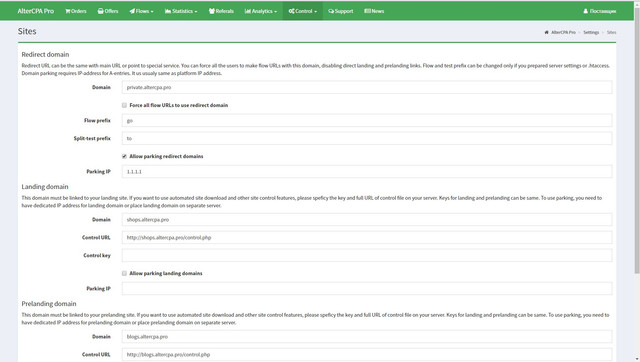Enable Force all flow URLs to use redirect domain
The width and height of the screenshot is (640, 362).
pyautogui.click(x=124, y=105)
